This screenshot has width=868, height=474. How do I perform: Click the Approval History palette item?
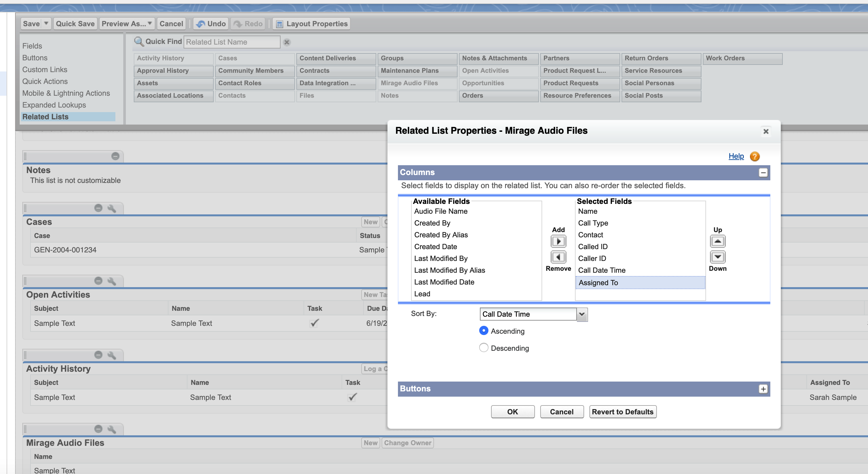pyautogui.click(x=173, y=71)
